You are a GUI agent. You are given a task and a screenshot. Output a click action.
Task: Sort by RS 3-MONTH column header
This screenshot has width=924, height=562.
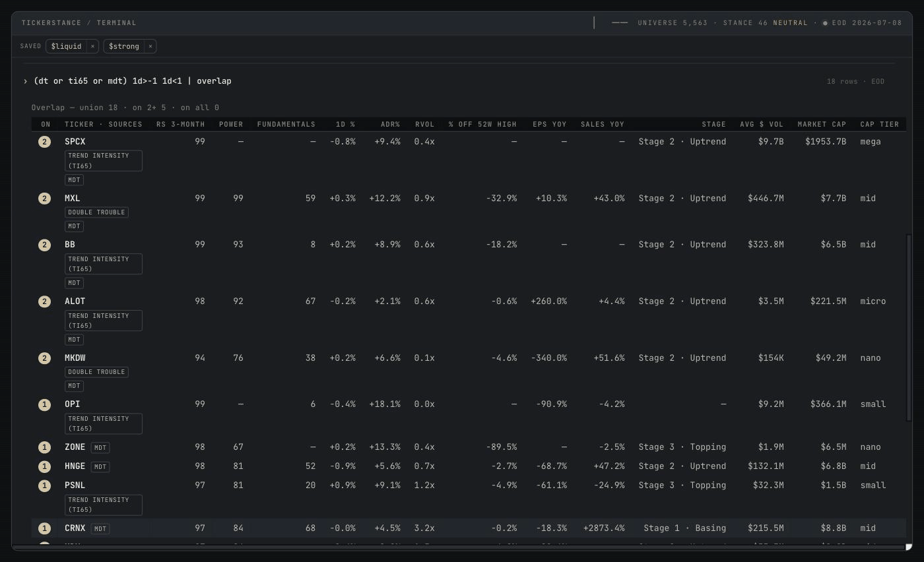click(180, 124)
